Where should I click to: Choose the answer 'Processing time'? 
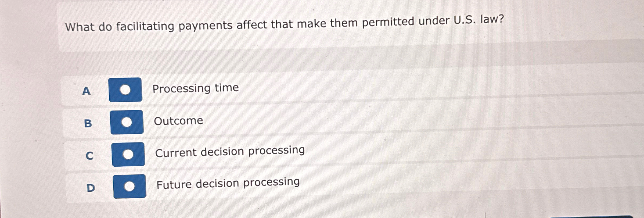click(195, 88)
